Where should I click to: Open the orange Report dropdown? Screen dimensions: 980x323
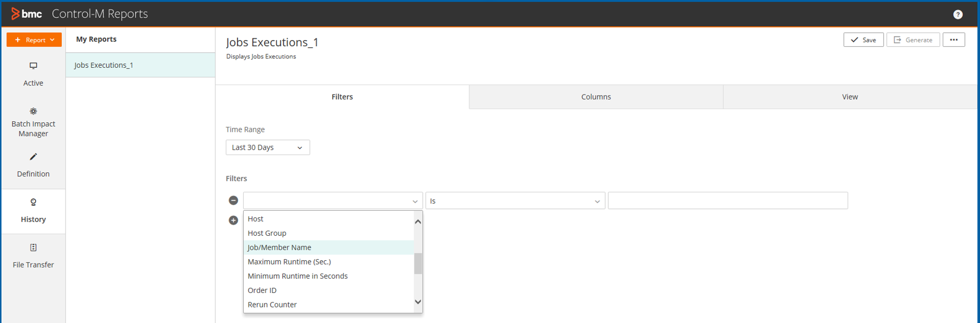click(x=34, y=40)
